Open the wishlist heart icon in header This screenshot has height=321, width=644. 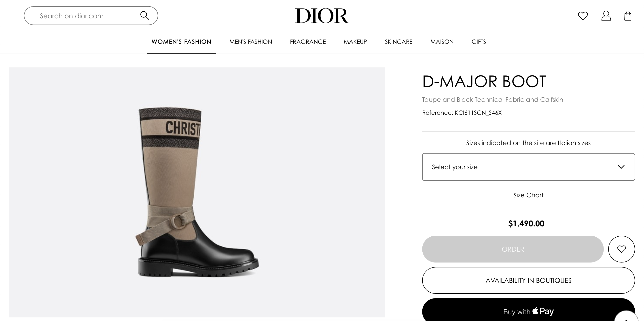[583, 16]
